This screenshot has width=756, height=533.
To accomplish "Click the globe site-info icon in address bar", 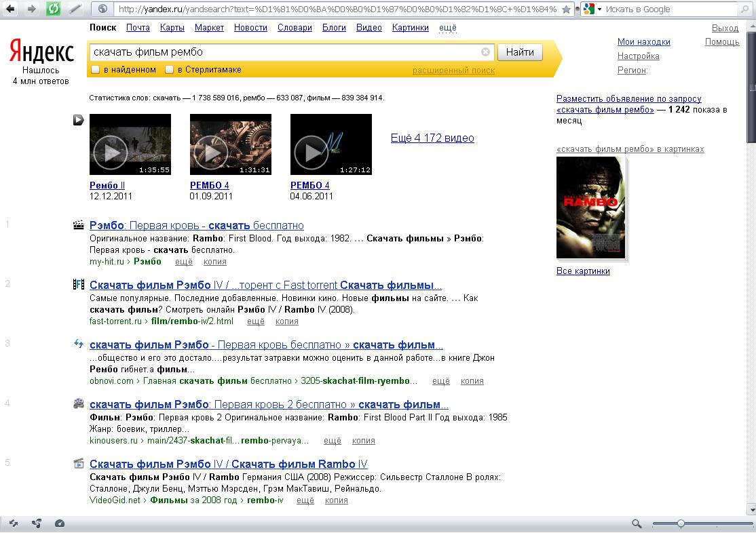I will 102,9.
